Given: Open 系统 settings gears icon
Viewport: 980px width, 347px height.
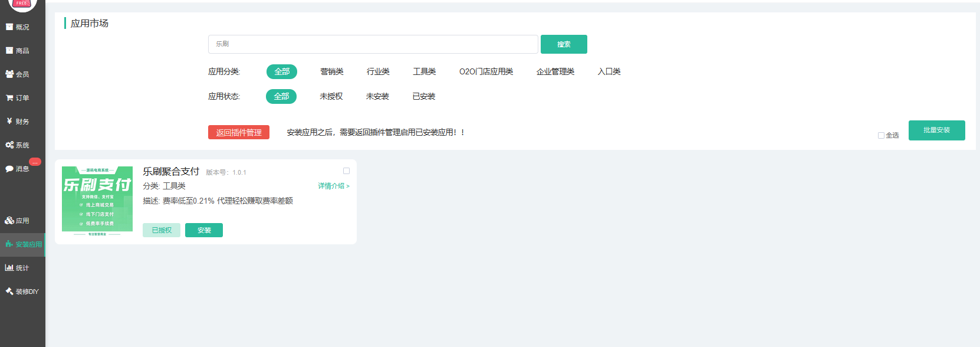Looking at the screenshot, I should click(x=9, y=145).
